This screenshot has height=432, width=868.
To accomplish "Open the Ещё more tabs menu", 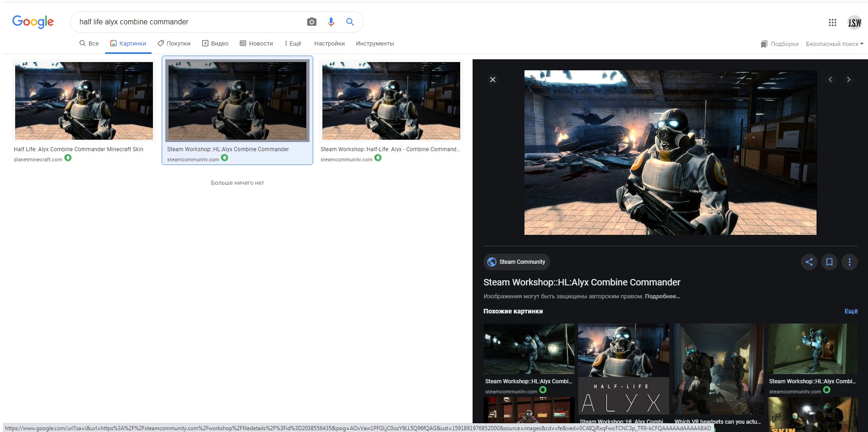I will (293, 44).
